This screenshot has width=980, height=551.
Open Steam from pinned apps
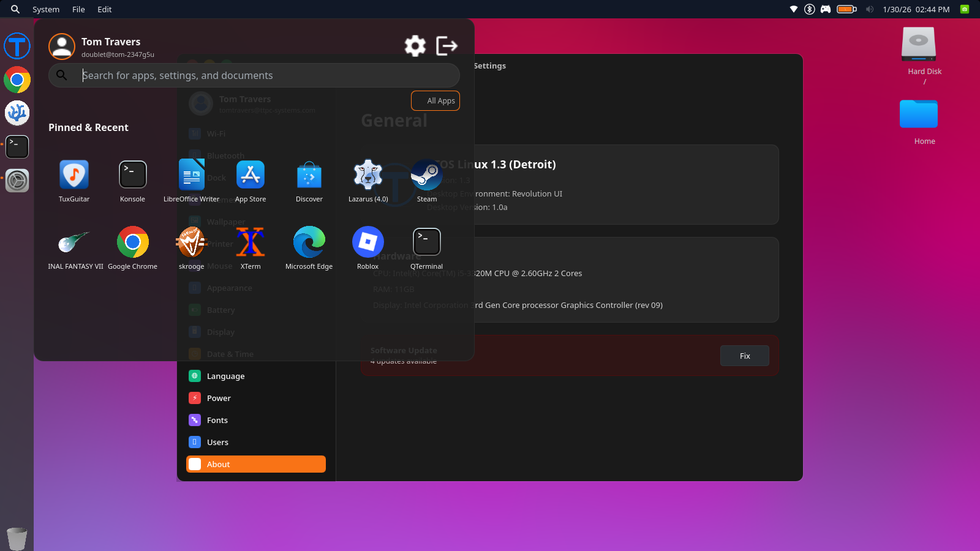pyautogui.click(x=427, y=175)
